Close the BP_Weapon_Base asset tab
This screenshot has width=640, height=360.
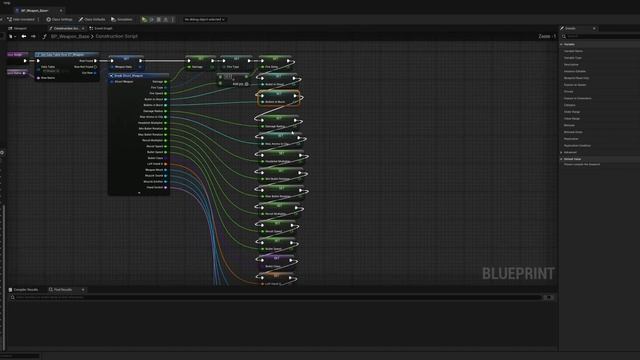pos(61,10)
